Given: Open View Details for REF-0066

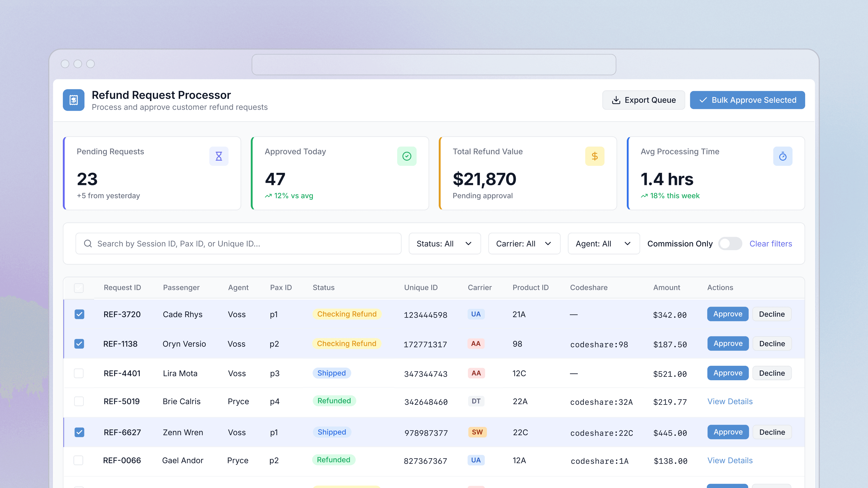Looking at the screenshot, I should [730, 460].
